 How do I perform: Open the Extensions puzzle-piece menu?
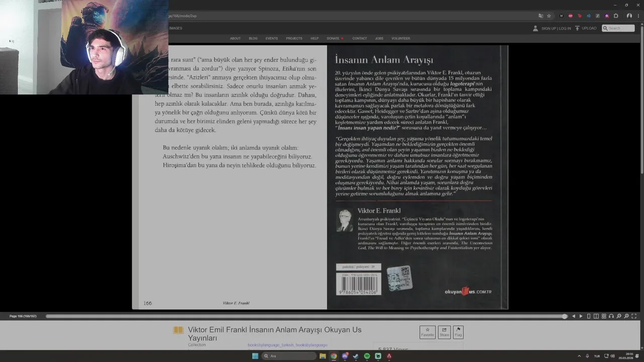(x=616, y=16)
